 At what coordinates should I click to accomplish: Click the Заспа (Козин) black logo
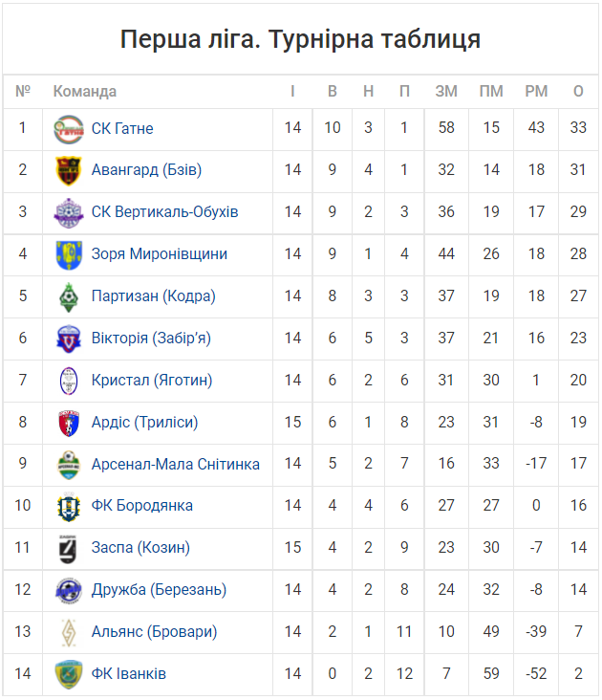(69, 549)
